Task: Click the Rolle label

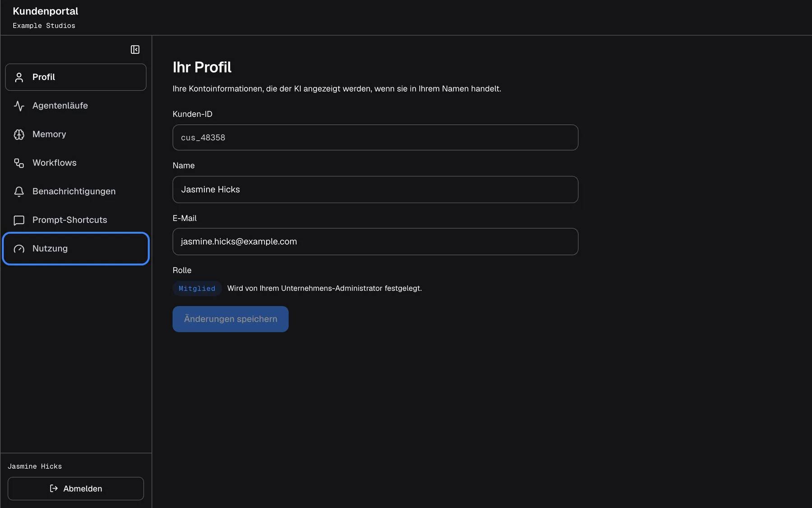Action: 182,270
